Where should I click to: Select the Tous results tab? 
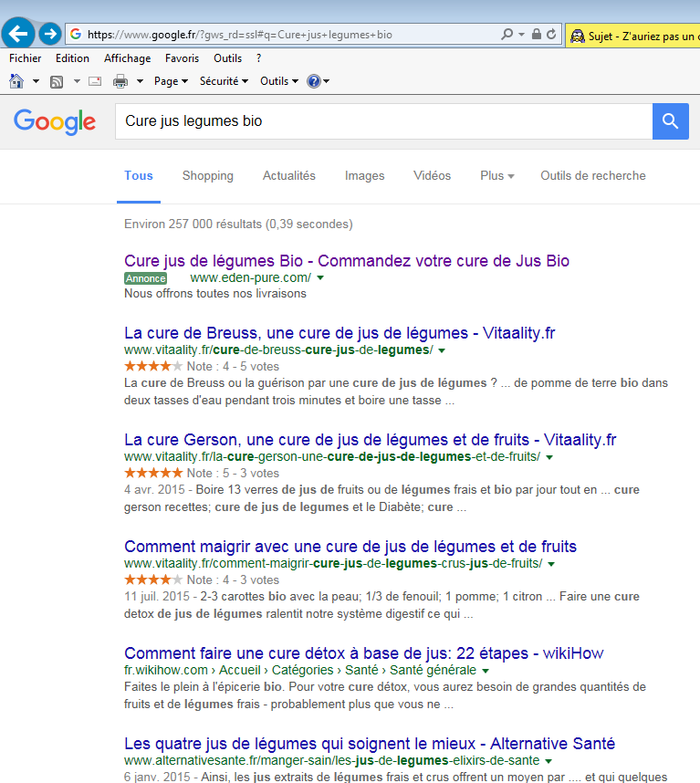click(x=139, y=176)
